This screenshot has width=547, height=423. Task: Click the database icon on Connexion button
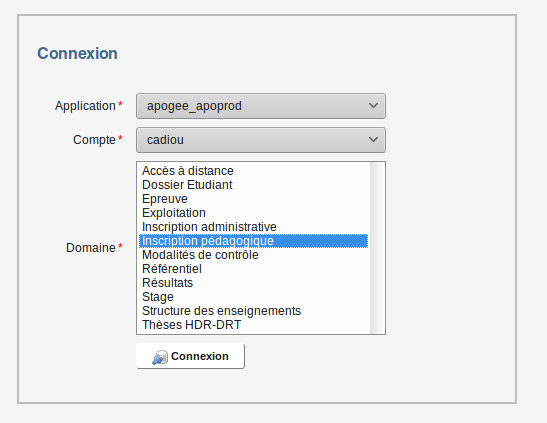click(x=160, y=357)
